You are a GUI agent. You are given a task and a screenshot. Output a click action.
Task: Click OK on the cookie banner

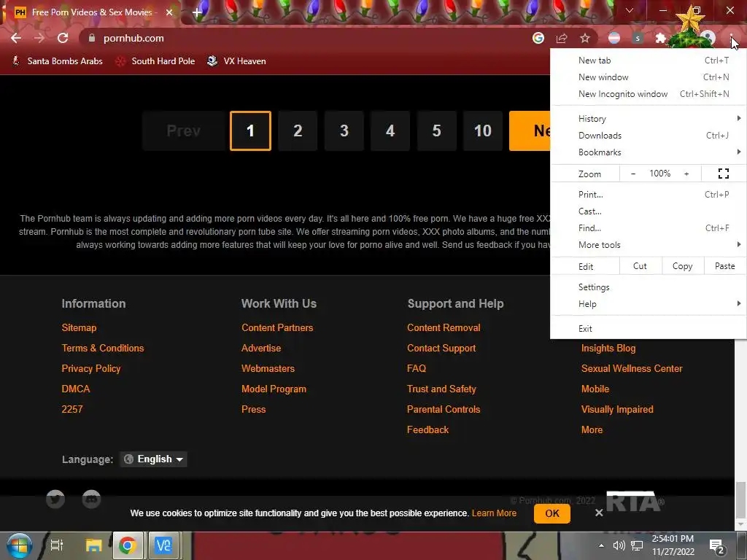pos(552,513)
